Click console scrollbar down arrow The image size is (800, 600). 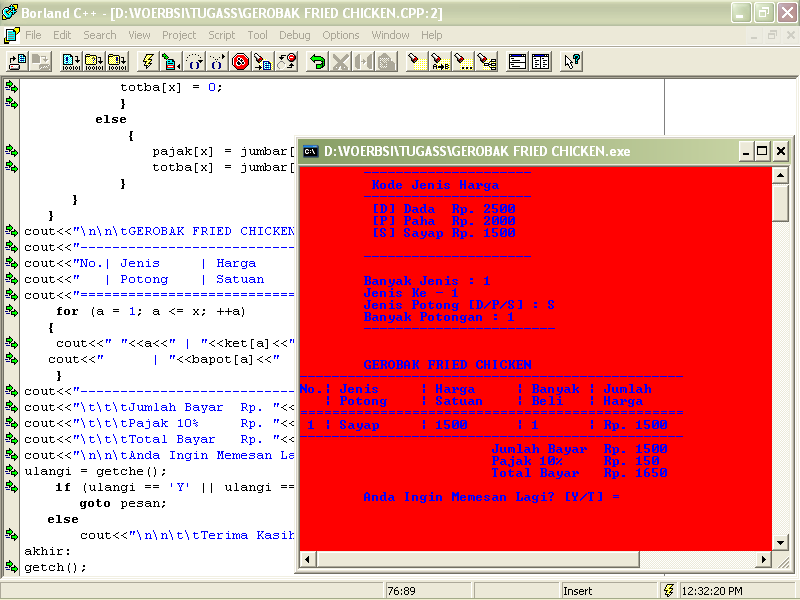(x=780, y=543)
